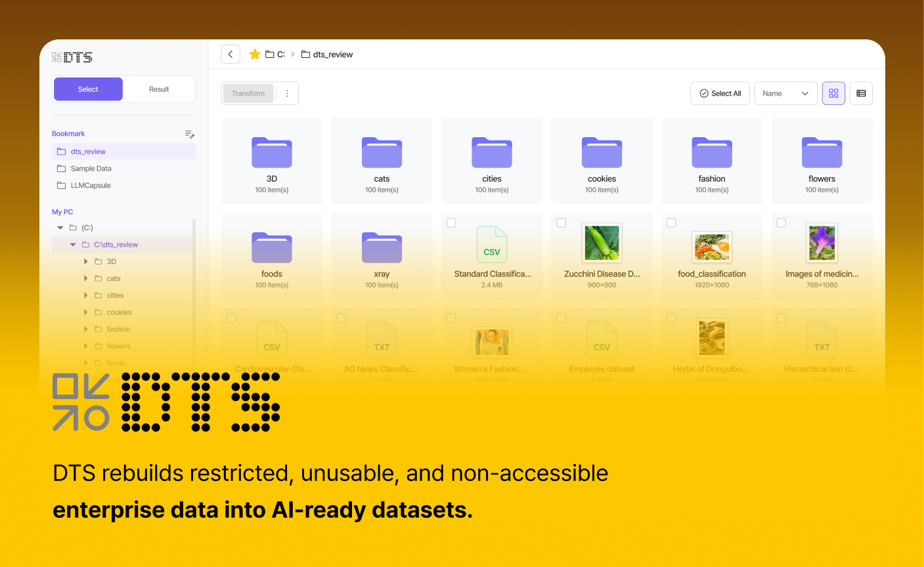
Task: Expand the cookies folder in tree
Action: pyautogui.click(x=85, y=312)
